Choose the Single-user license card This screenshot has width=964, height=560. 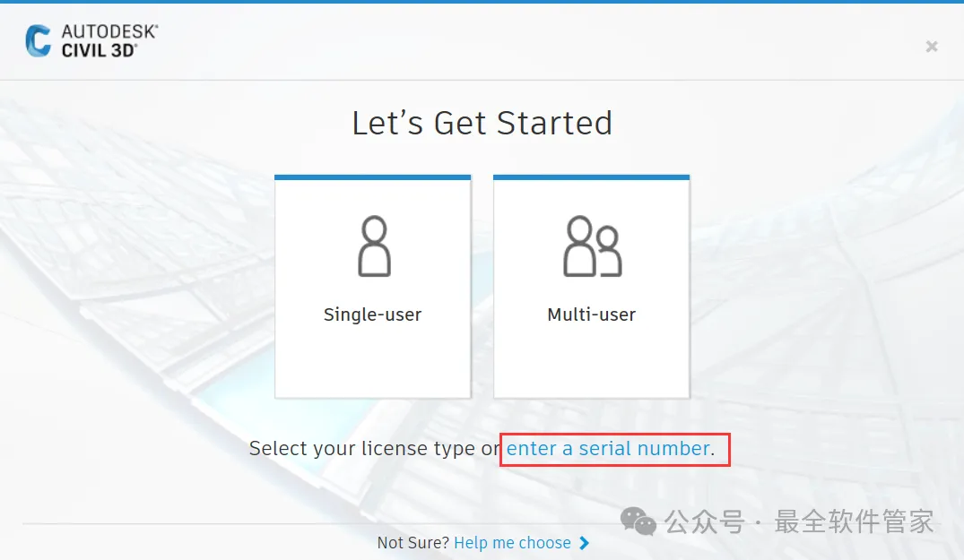tap(372, 287)
